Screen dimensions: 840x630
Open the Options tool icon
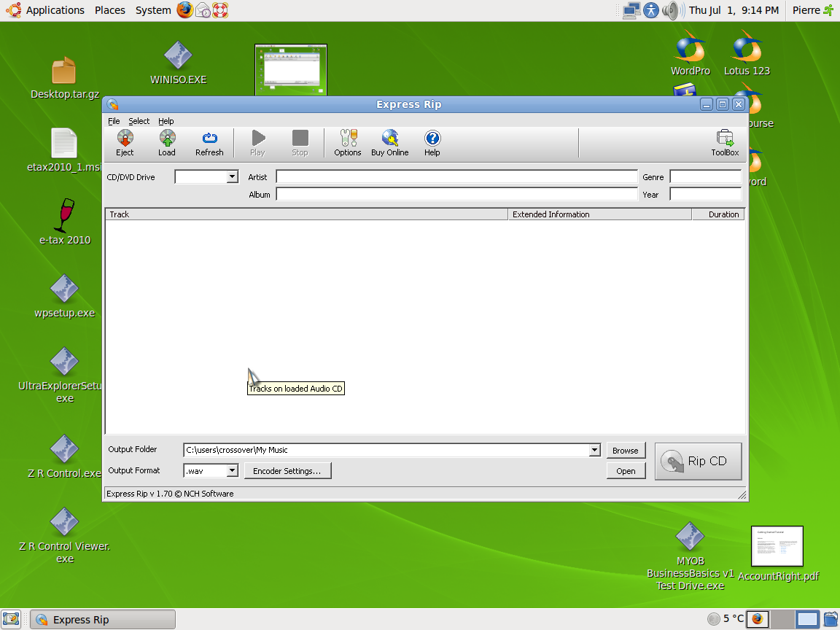[x=348, y=143]
